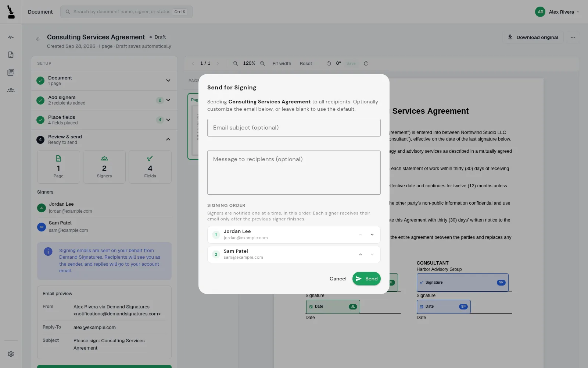
Task: Click Download original button
Action: (x=533, y=37)
